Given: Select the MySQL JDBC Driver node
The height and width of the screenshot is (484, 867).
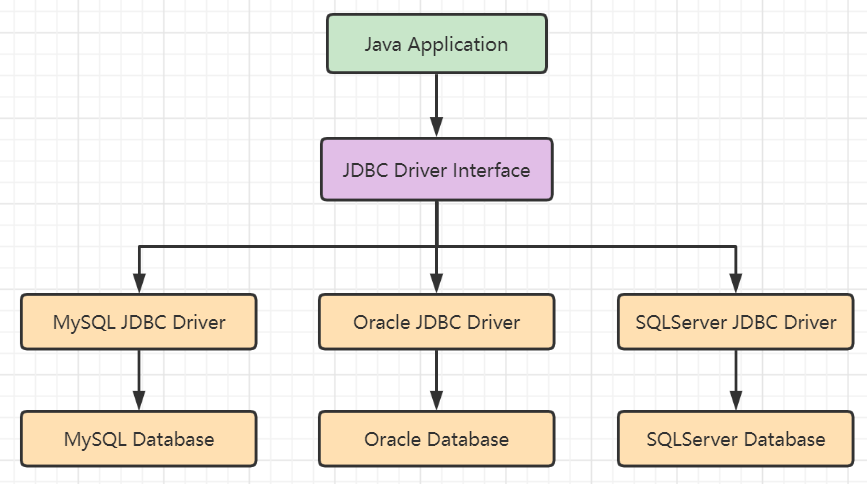Looking at the screenshot, I should (x=139, y=322).
